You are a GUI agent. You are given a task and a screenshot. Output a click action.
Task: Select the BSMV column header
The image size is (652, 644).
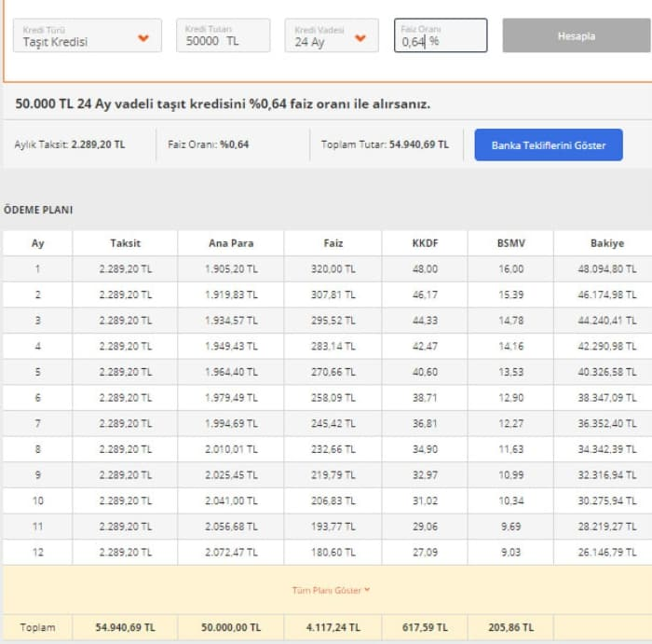pyautogui.click(x=510, y=243)
